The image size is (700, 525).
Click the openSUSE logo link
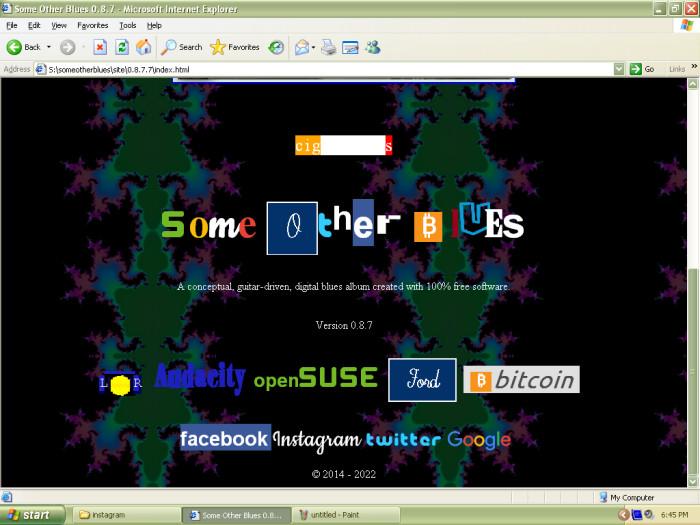point(316,378)
